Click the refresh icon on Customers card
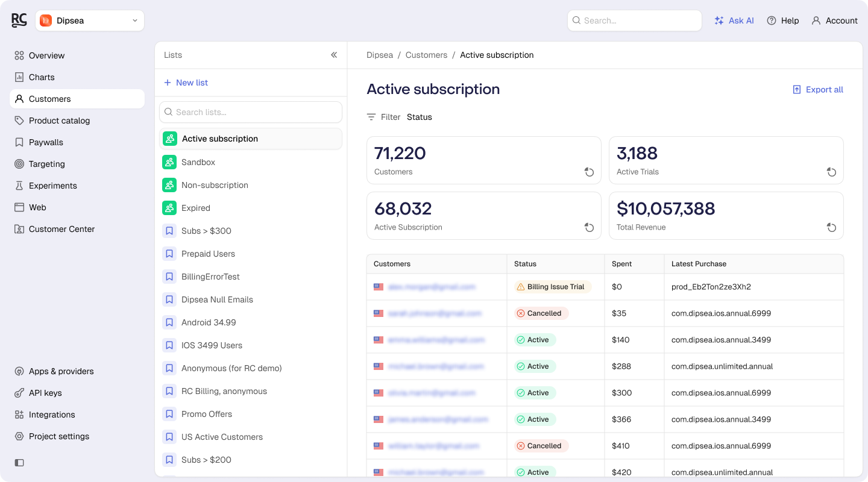The width and height of the screenshot is (868, 482). click(589, 172)
